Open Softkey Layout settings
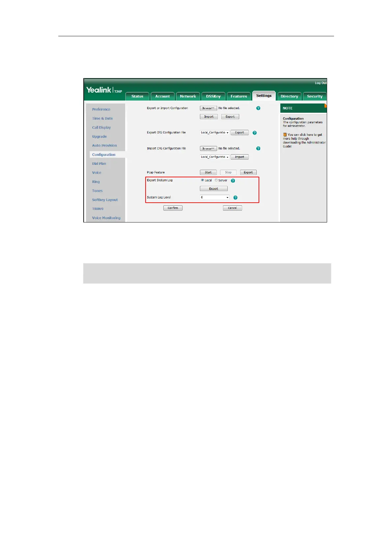Viewport: 392px width, 555px height. tap(105, 200)
